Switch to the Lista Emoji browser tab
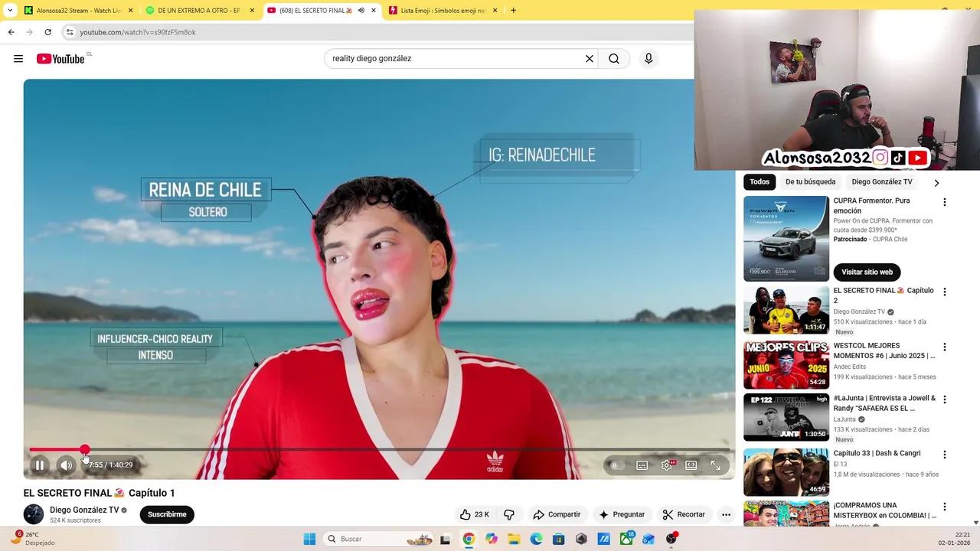The image size is (980, 551). click(x=443, y=11)
